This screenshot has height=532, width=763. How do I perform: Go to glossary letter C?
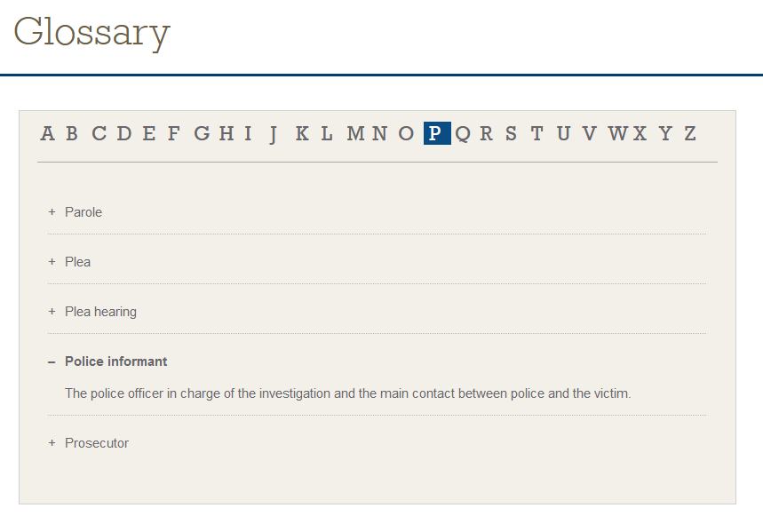[99, 133]
